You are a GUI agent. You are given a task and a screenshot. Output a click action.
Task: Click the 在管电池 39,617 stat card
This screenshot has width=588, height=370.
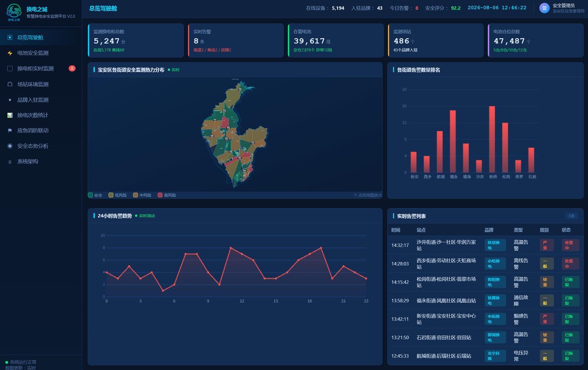click(336, 41)
